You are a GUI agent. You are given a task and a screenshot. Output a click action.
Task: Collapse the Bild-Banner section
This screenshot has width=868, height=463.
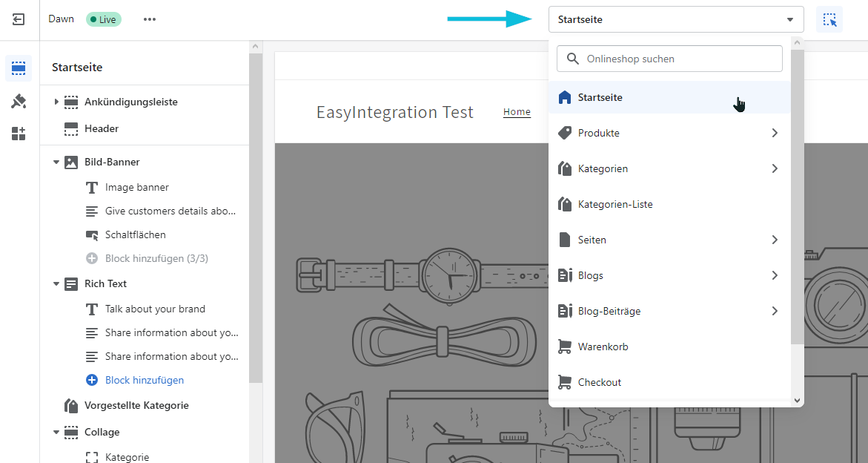pyautogui.click(x=56, y=162)
